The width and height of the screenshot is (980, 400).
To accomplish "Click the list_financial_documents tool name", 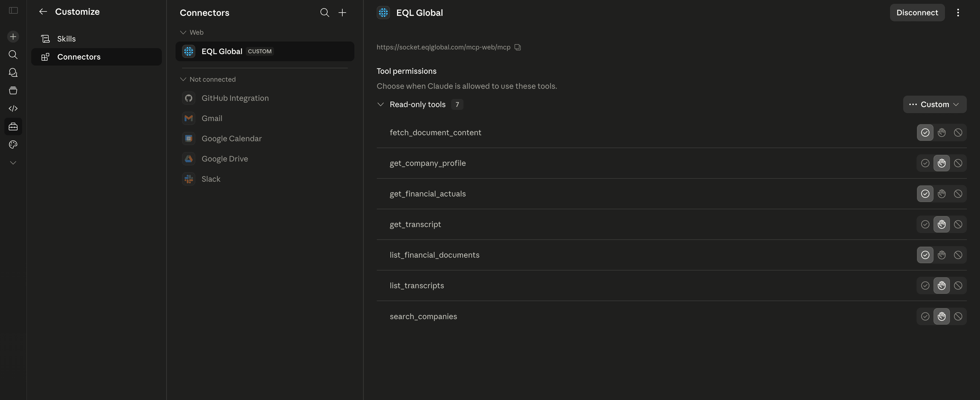I will tap(434, 255).
